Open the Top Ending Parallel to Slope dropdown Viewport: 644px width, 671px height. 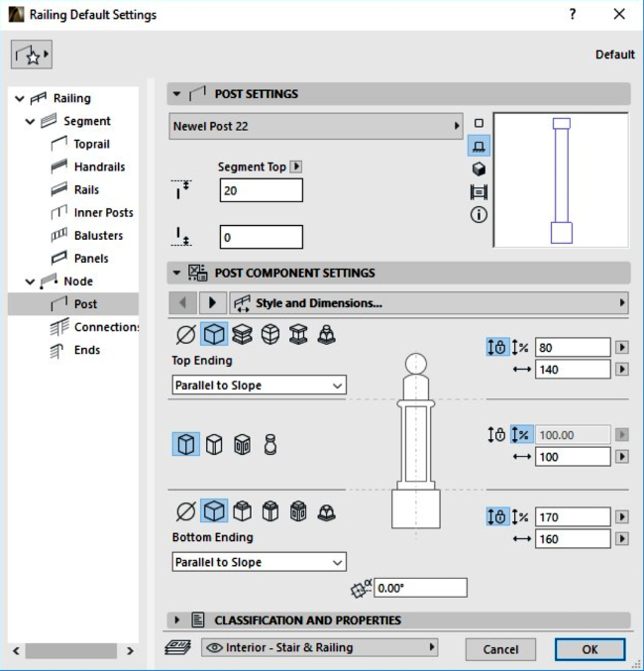(259, 386)
